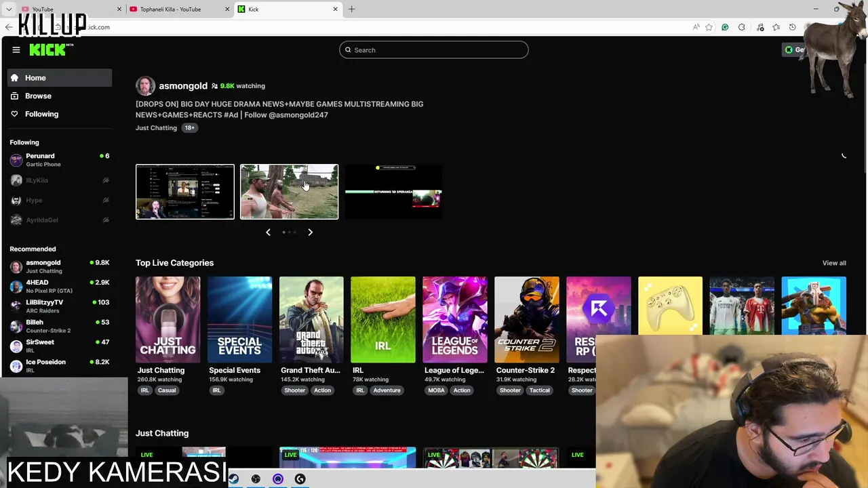Open the yellow game controller category card
This screenshot has height=488, width=868.
click(x=670, y=306)
